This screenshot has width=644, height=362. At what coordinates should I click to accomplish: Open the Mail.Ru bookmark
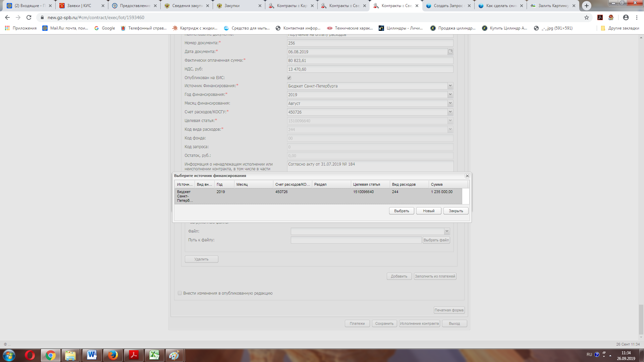point(65,28)
